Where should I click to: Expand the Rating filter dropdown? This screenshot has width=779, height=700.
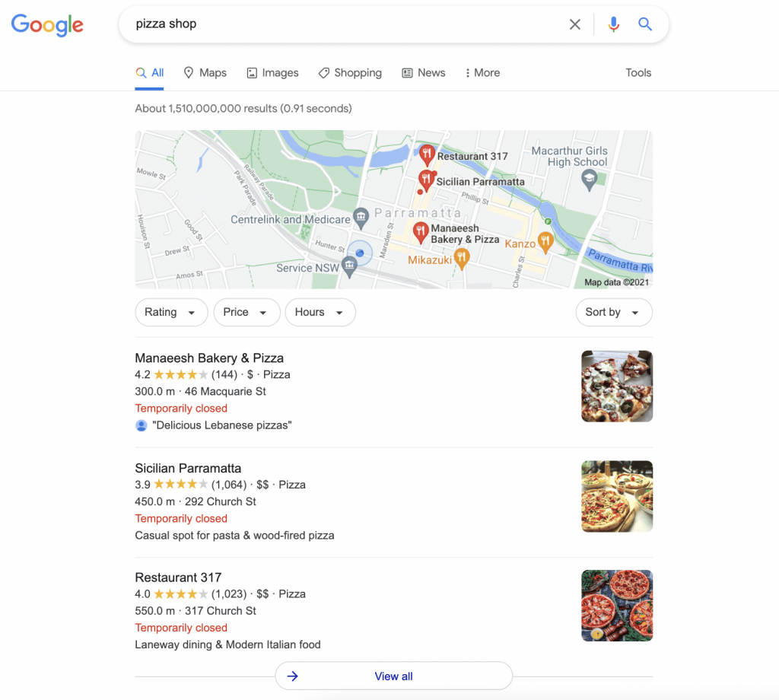tap(171, 312)
